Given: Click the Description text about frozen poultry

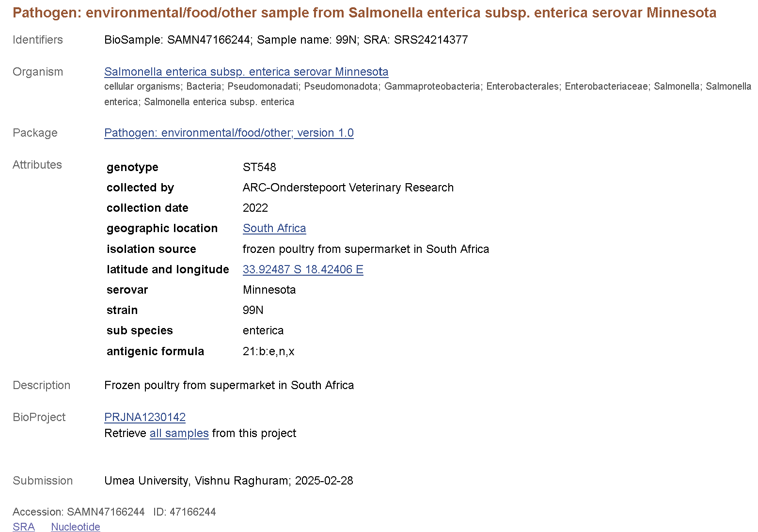Looking at the screenshot, I should click(229, 385).
